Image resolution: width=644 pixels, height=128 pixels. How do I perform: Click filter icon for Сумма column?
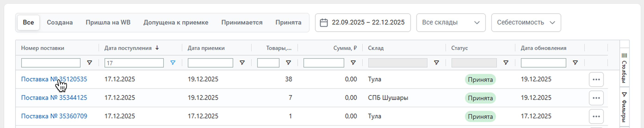coord(353,63)
